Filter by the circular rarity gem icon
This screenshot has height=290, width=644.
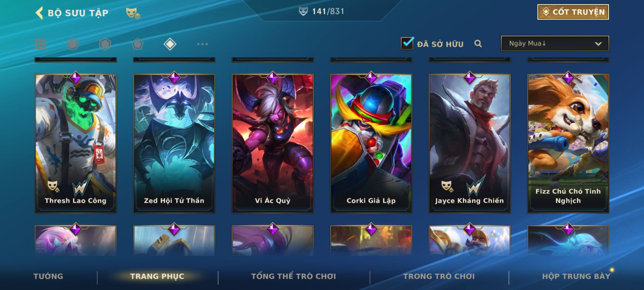tap(73, 44)
